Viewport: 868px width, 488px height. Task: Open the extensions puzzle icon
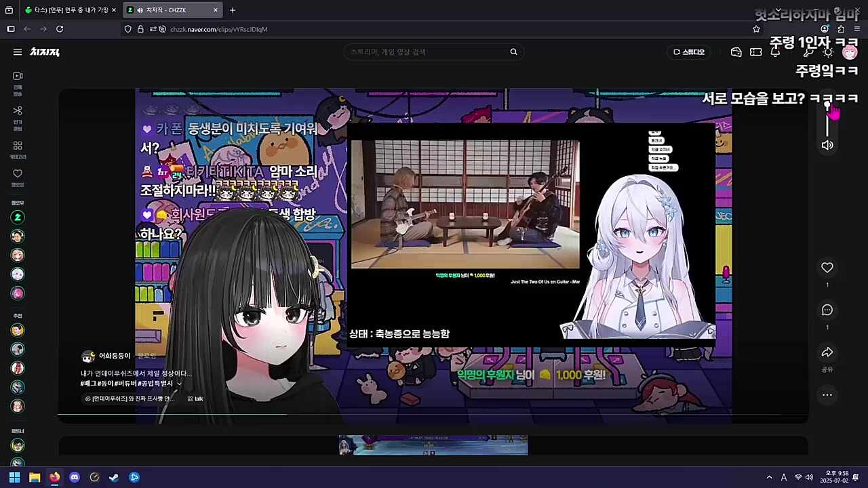coord(841,29)
